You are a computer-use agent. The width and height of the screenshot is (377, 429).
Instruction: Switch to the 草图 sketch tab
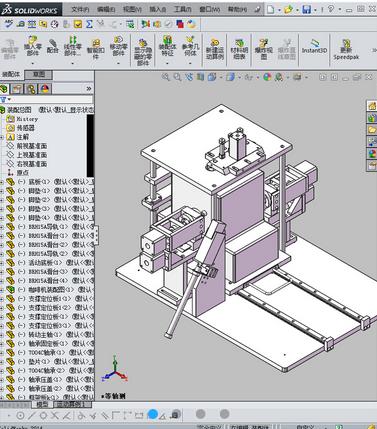pos(39,74)
